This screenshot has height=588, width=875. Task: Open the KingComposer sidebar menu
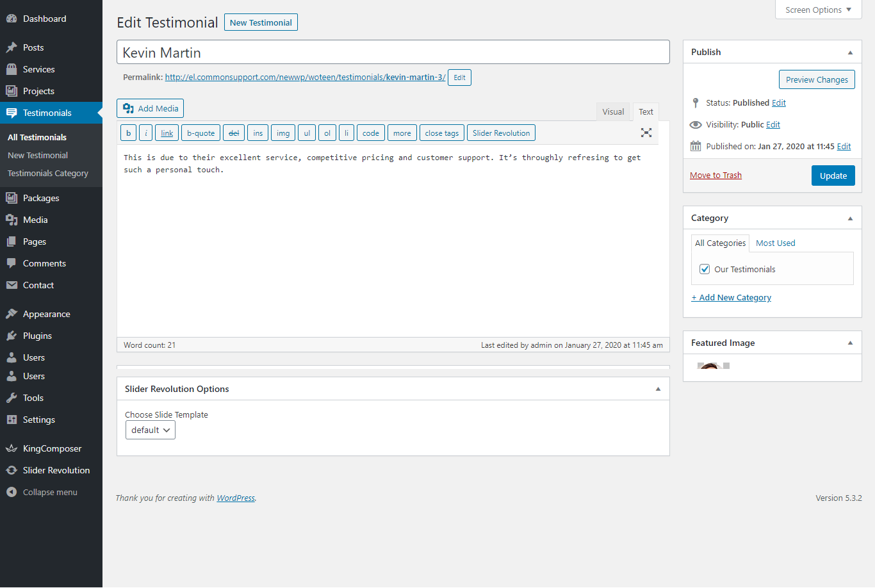[x=52, y=448]
